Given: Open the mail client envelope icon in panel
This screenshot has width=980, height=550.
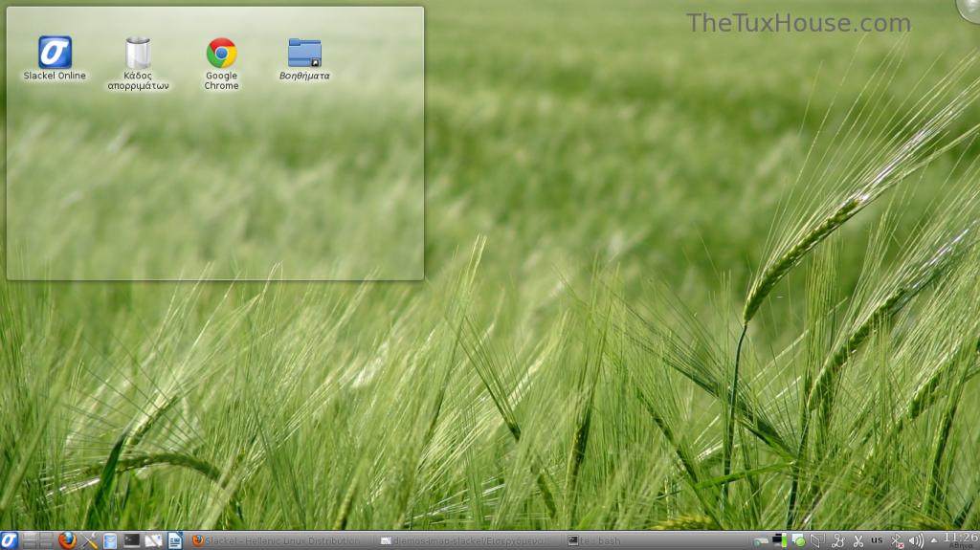Looking at the screenshot, I should pos(153,540).
